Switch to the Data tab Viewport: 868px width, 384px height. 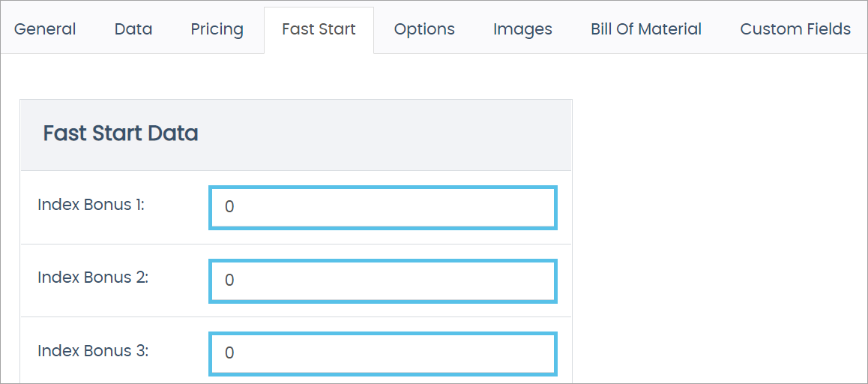coord(133,29)
